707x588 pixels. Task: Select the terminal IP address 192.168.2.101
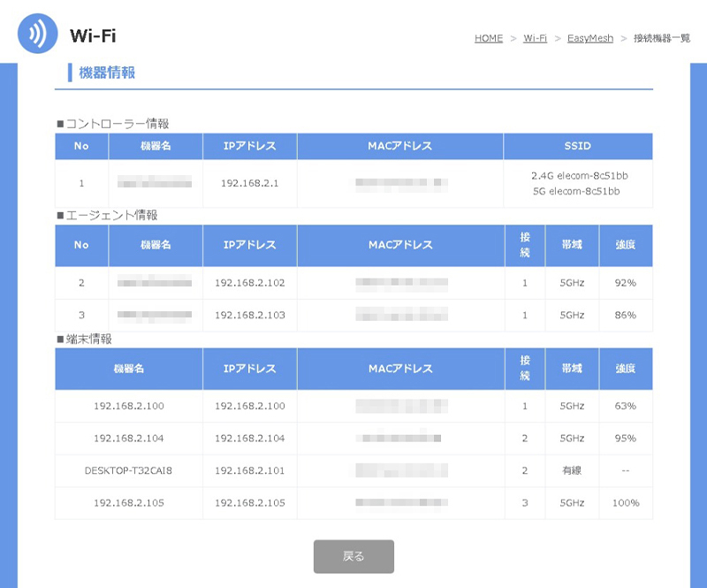coord(249,470)
